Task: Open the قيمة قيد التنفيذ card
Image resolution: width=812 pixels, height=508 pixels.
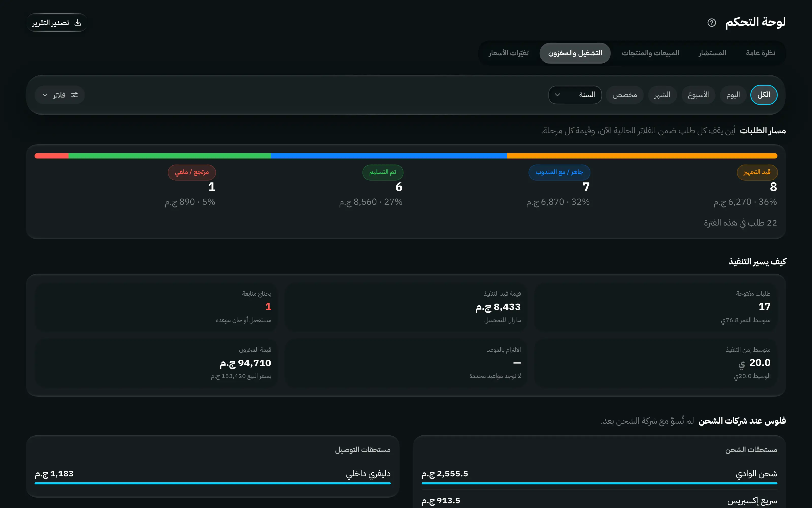Action: [x=406, y=307]
